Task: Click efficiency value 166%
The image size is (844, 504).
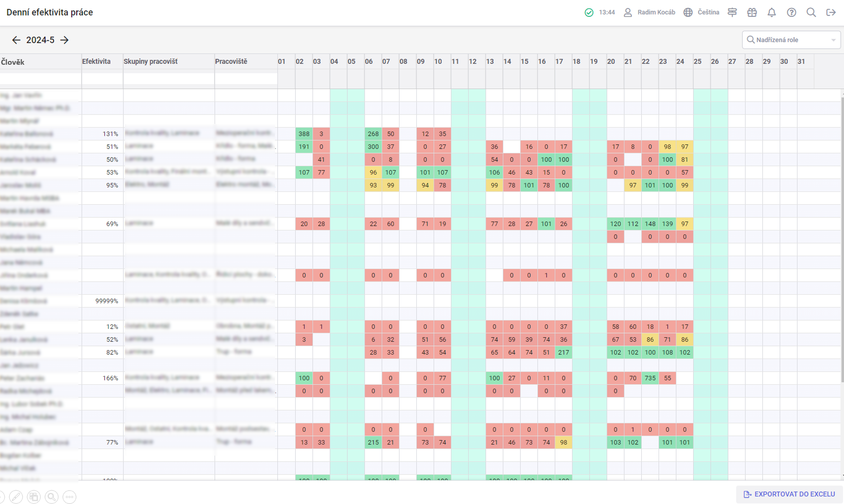Action: pyautogui.click(x=110, y=378)
